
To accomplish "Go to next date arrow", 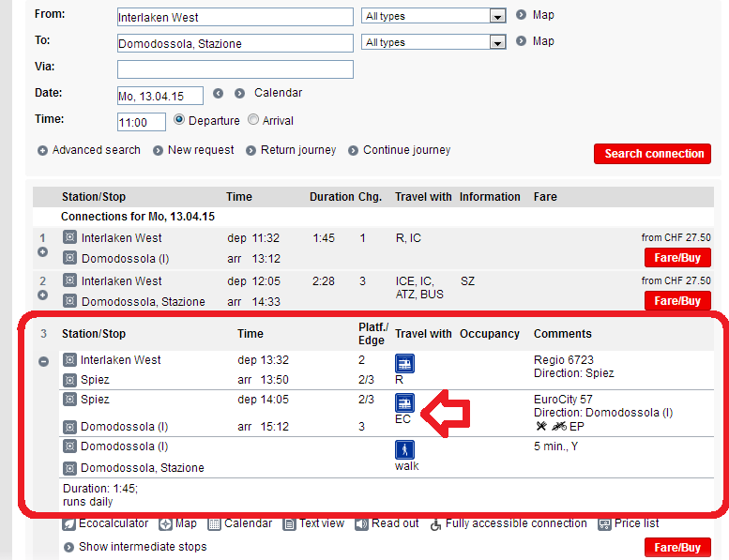I will 239,94.
